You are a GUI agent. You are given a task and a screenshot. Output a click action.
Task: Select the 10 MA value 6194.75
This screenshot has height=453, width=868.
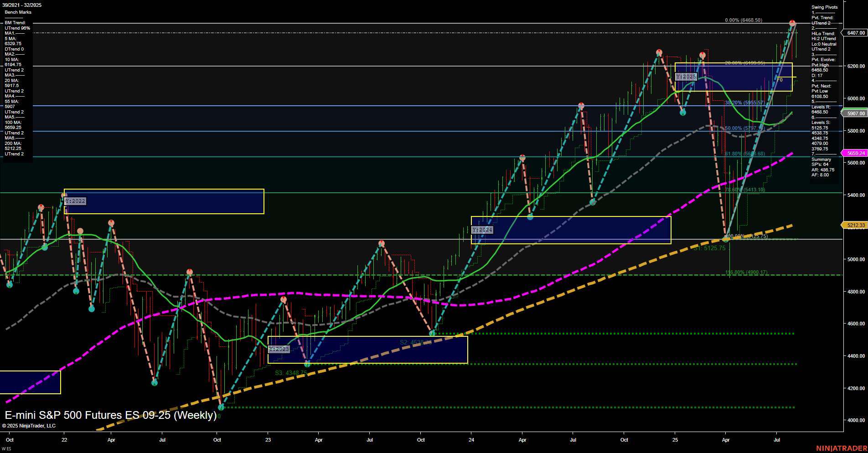coord(13,65)
